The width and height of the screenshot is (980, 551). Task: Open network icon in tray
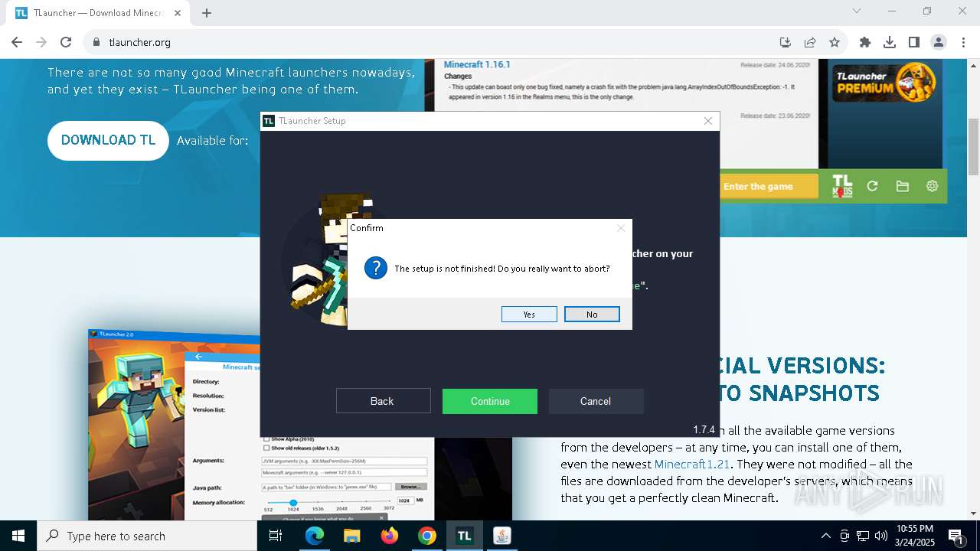[863, 536]
